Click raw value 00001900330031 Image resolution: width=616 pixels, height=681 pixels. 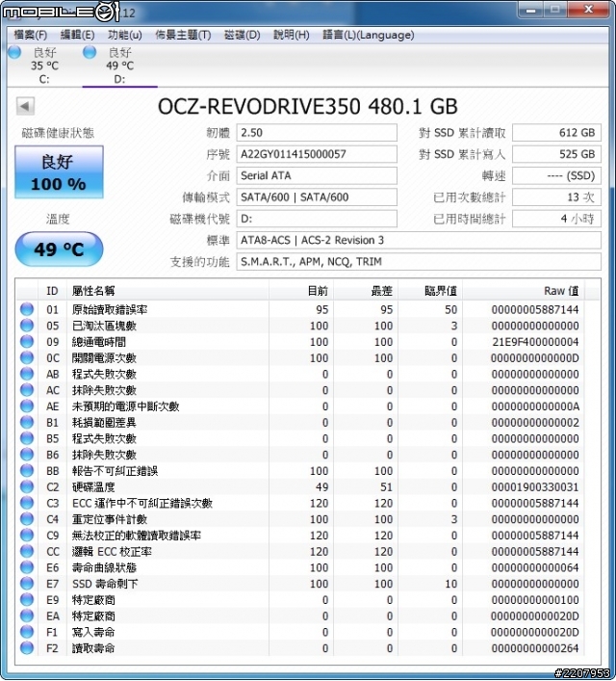click(x=535, y=487)
